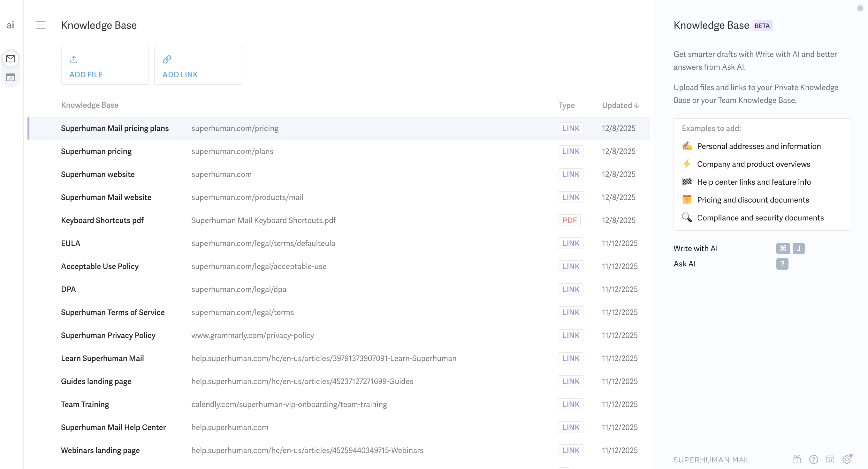Image resolution: width=868 pixels, height=469 pixels.
Task: Click the Command key shortcut badge
Action: tap(783, 249)
